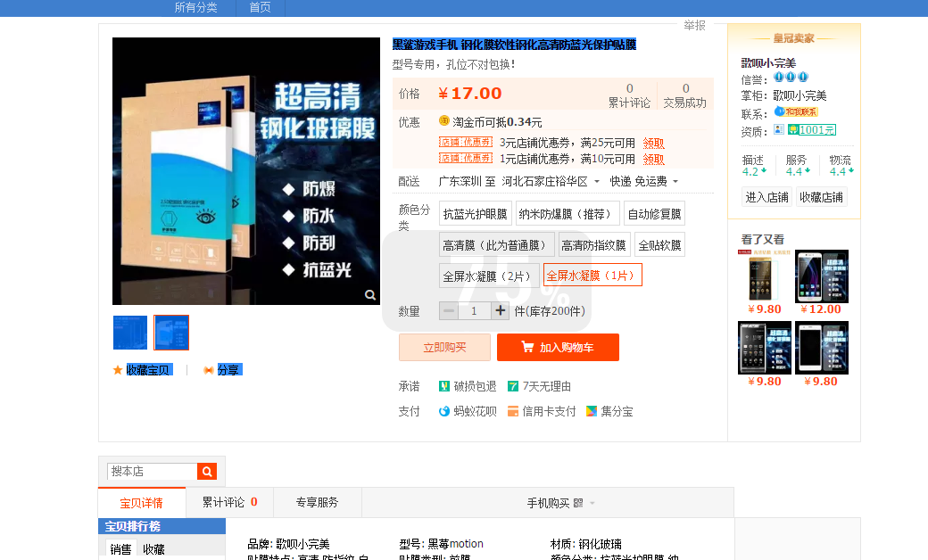This screenshot has height=560, width=928.
Task: Click the 和我联系 chat icon
Action: (x=796, y=112)
